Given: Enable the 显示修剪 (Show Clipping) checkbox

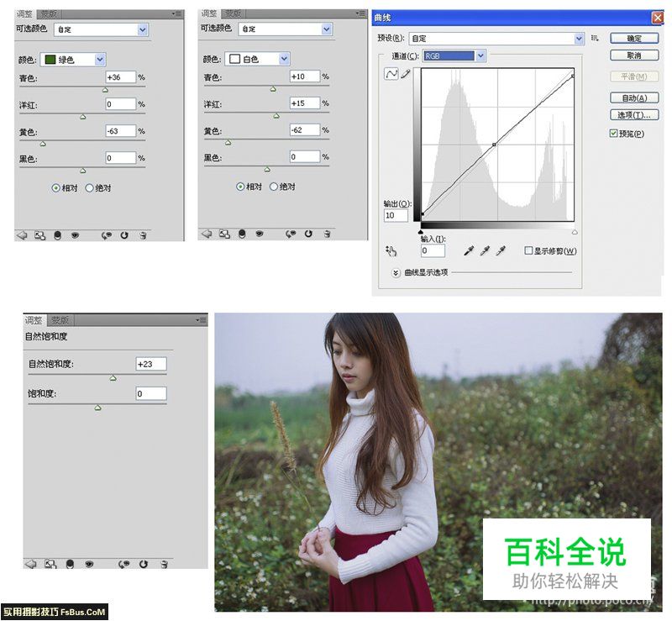Looking at the screenshot, I should [528, 250].
